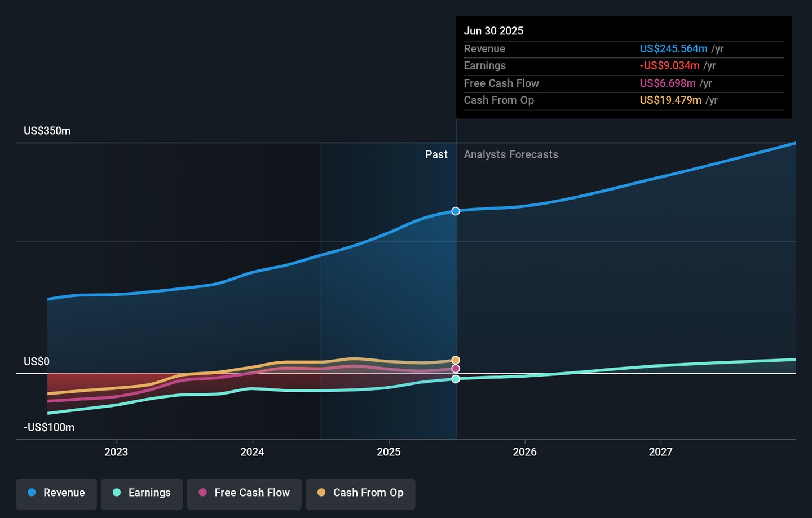The width and height of the screenshot is (812, 518).
Task: Click the 2023 x-axis label
Action: pos(116,452)
